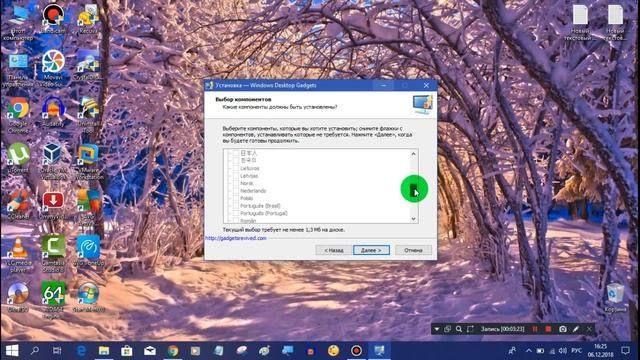This screenshot has height=360, width=640.
Task: Open the Windows Start menu
Action: tap(12, 350)
